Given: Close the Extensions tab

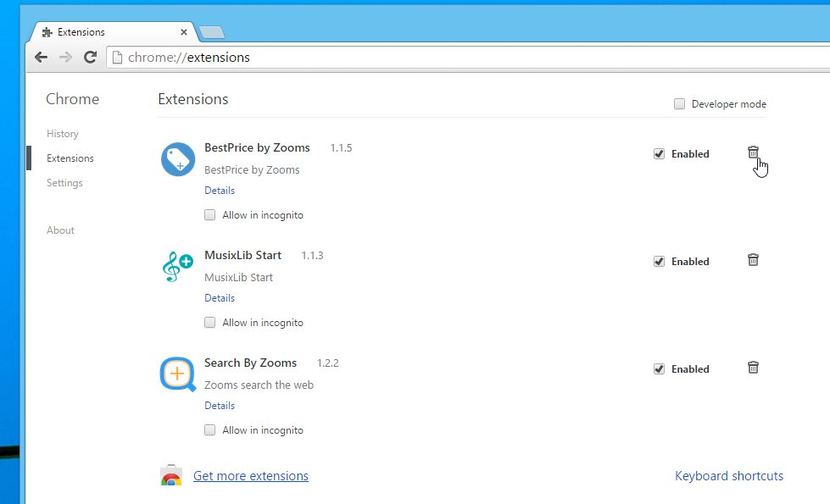Looking at the screenshot, I should tap(184, 32).
